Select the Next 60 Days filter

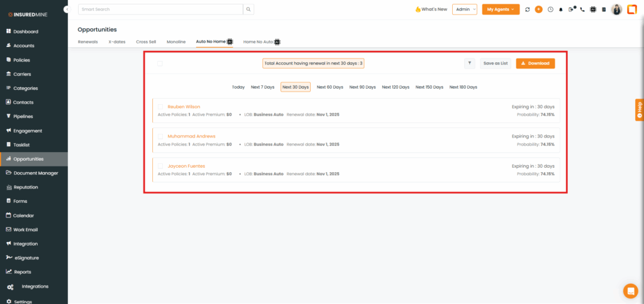(330, 87)
